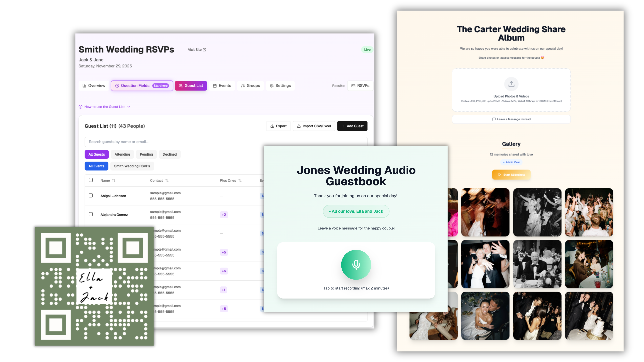Open the Settings tab
Image resolution: width=644 pixels, height=362 pixels.
click(280, 86)
